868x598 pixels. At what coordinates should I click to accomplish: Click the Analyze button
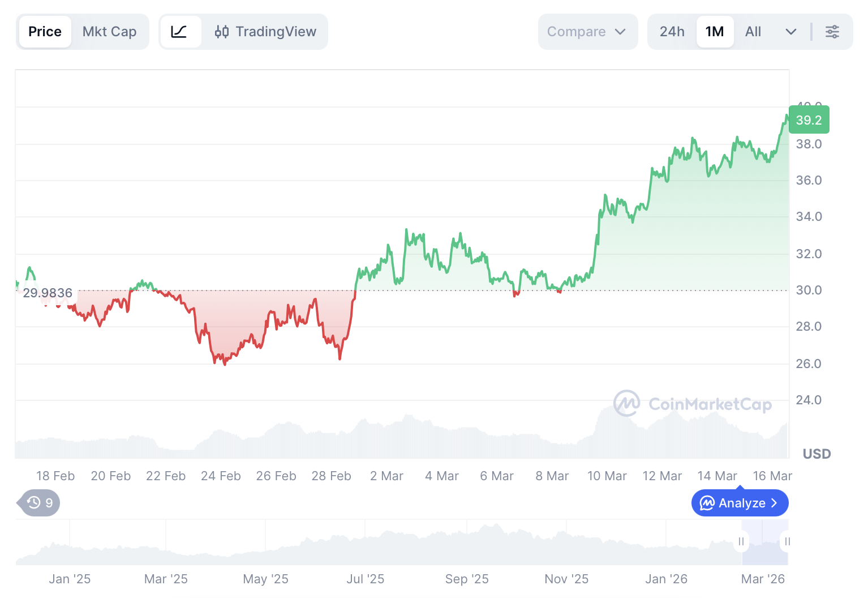tap(739, 503)
